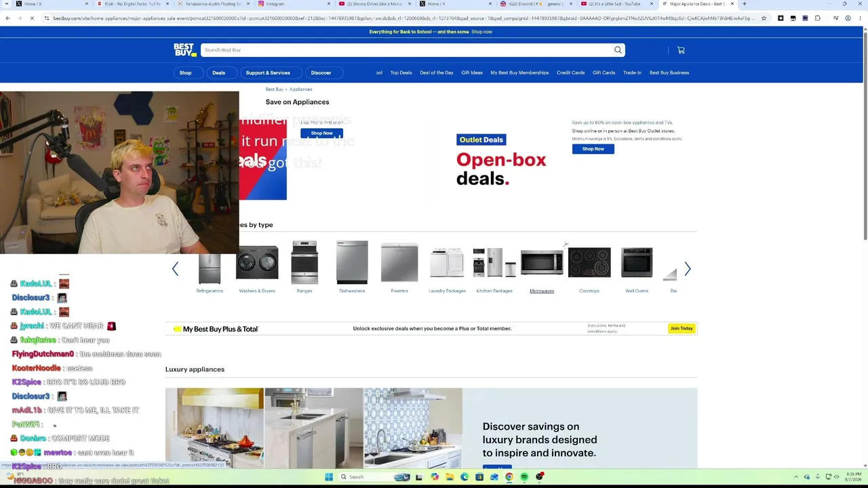Click the Join Today button
This screenshot has width=868, height=488.
coord(682,329)
